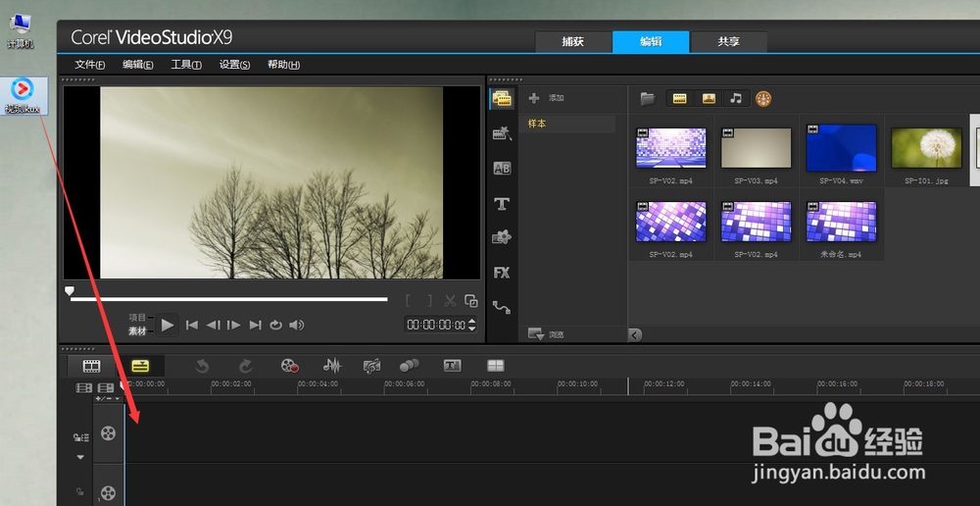Viewport: 980px width, 506px height.
Task: Switch to the 共享 share tab
Action: (x=729, y=42)
